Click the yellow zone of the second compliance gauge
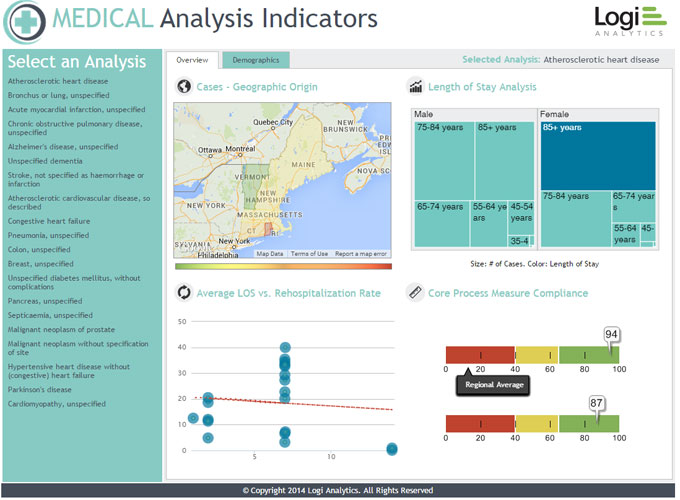 coord(537,424)
